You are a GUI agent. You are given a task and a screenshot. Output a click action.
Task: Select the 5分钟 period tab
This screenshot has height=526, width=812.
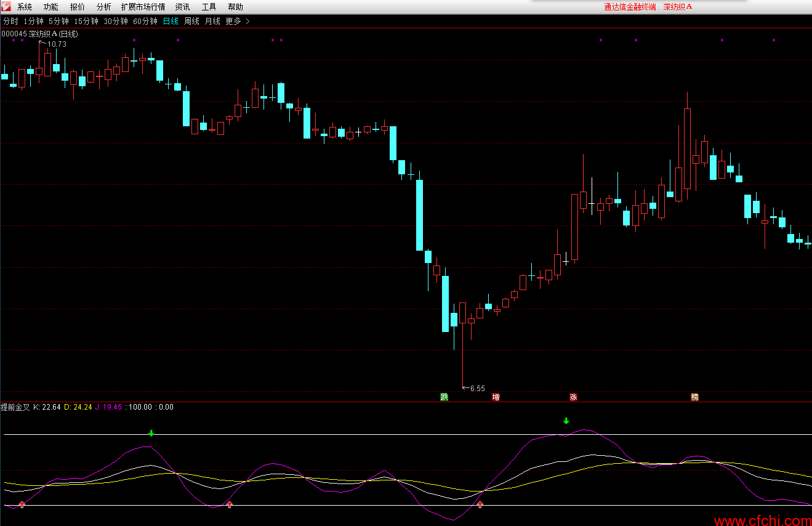(x=58, y=22)
